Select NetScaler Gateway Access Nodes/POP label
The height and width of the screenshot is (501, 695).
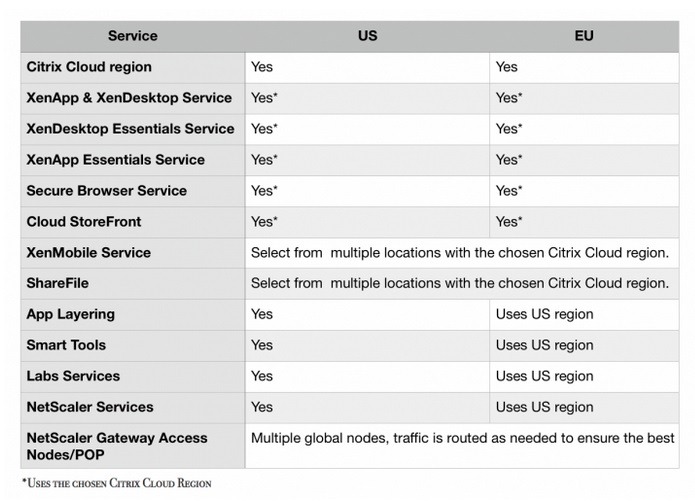[x=117, y=446]
